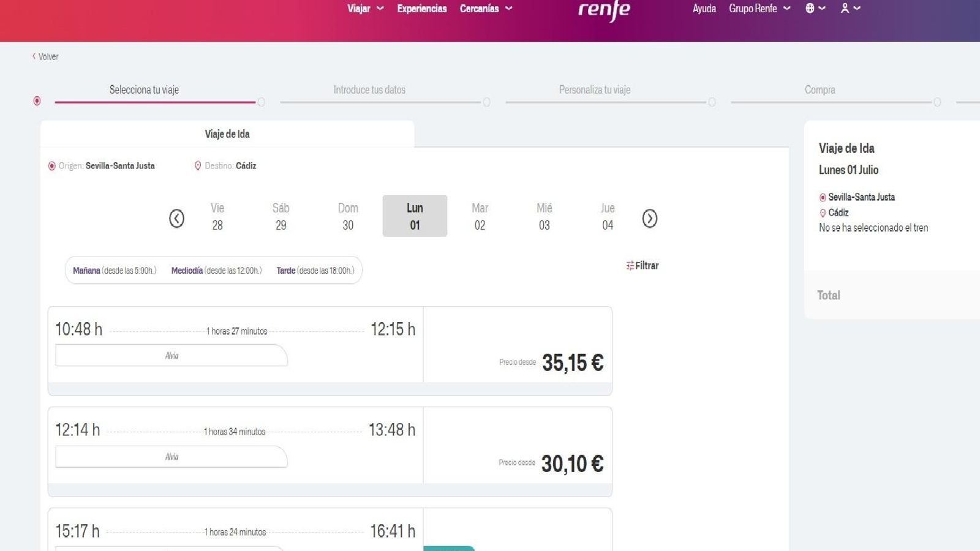Screen dimensions: 980x551
Task: Click the right arrow to see later dates
Action: (x=650, y=218)
